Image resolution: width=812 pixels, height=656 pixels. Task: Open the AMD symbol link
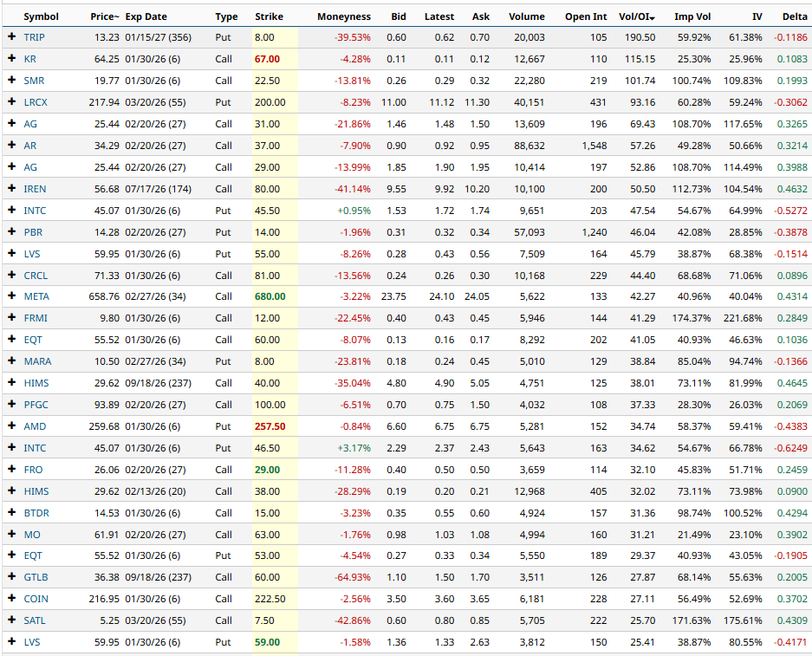tap(35, 426)
